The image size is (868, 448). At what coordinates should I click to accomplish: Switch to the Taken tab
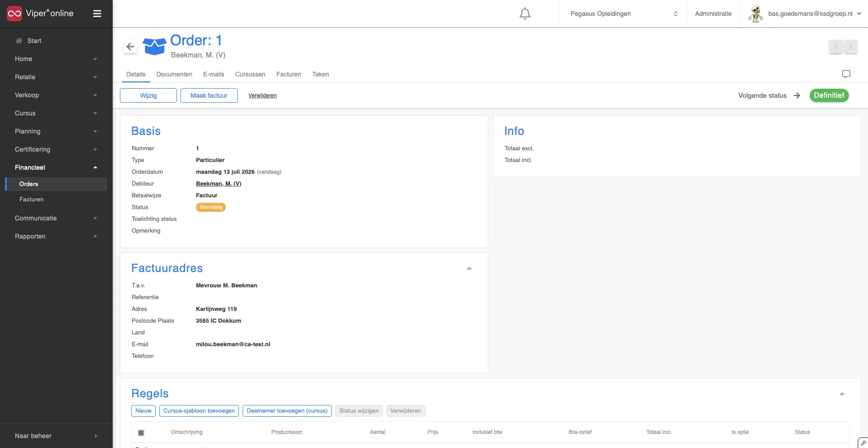(320, 74)
